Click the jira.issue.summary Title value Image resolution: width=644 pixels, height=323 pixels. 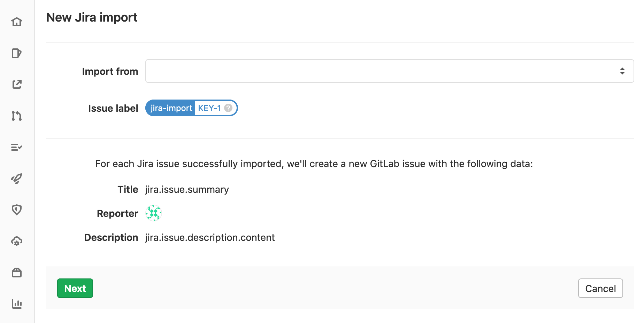(187, 189)
